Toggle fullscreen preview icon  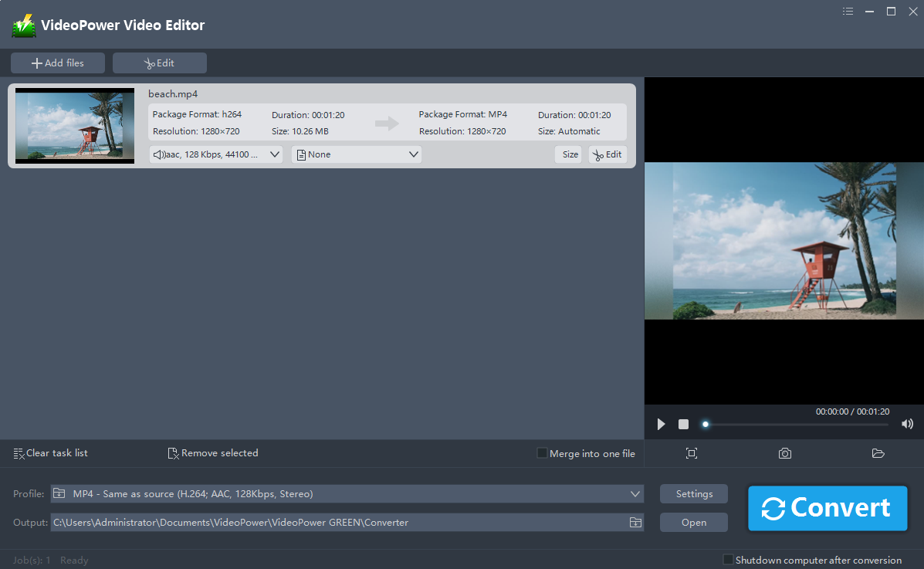[692, 453]
